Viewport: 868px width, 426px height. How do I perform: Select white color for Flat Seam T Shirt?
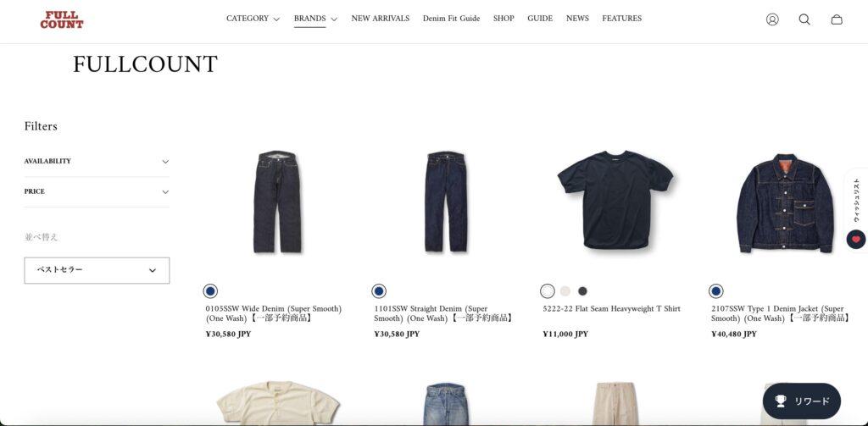pyautogui.click(x=548, y=291)
